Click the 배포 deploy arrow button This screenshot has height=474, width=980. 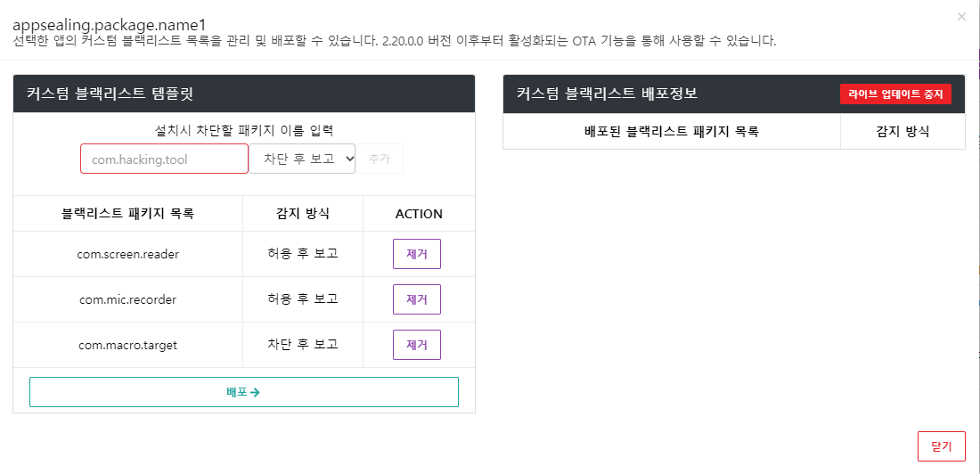[x=244, y=392]
